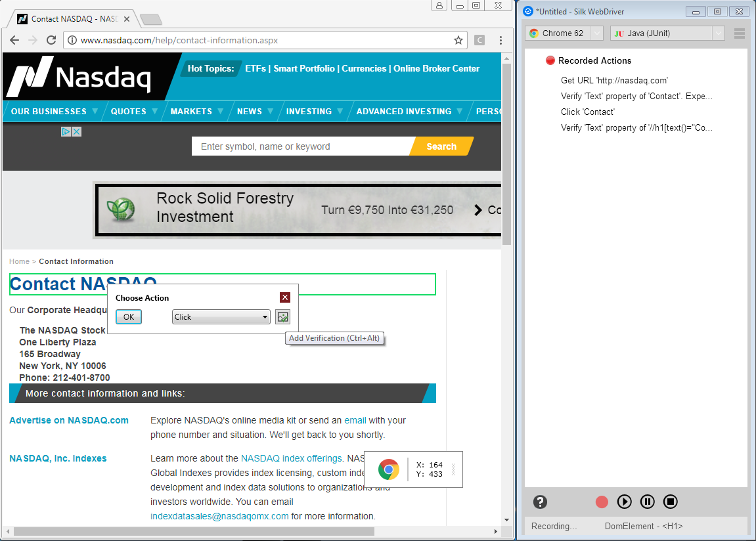The image size is (756, 541).
Task: Reload the Nasdaq page
Action: point(51,40)
